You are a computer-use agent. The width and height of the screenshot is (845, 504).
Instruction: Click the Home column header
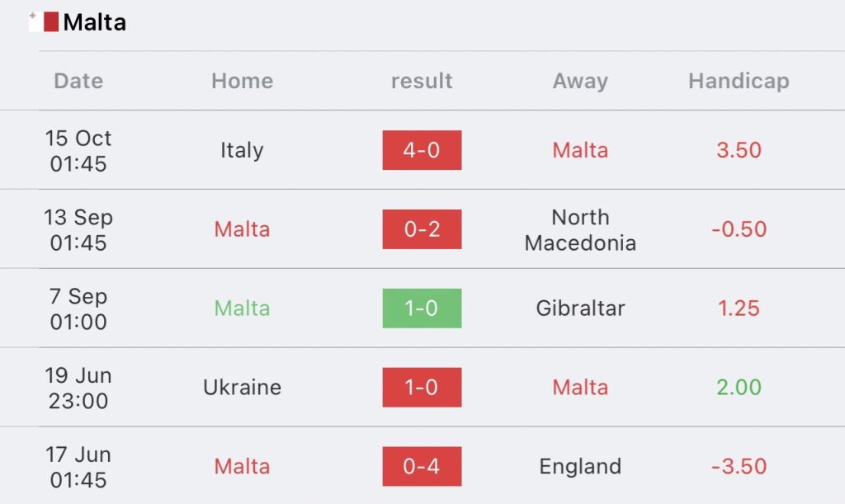point(242,81)
